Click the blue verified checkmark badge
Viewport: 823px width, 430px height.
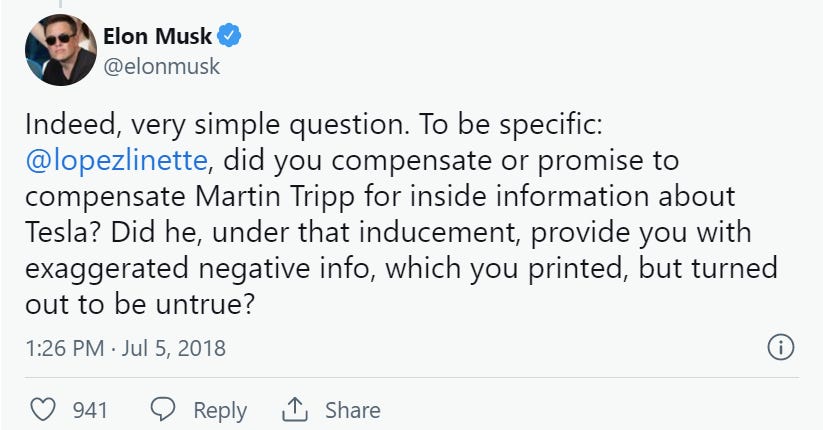pyautogui.click(x=231, y=37)
